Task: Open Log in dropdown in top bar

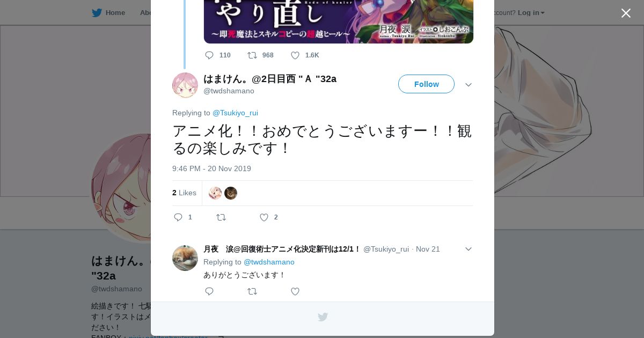Action: pos(531,13)
